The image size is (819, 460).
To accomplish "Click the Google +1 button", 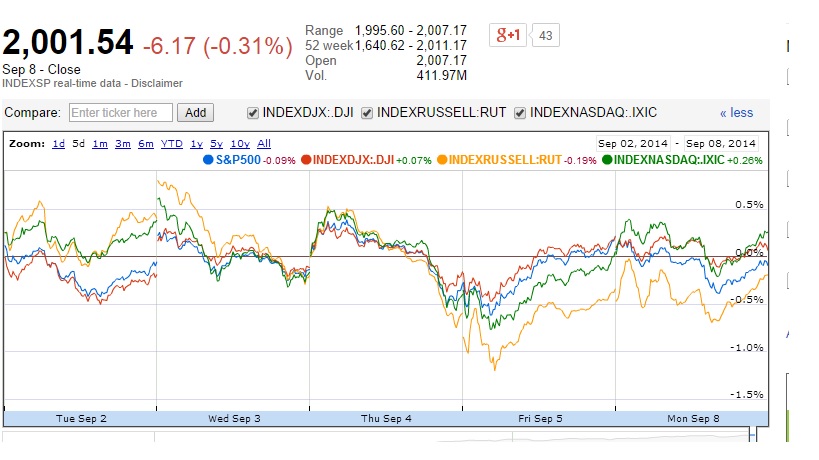I will tap(508, 36).
